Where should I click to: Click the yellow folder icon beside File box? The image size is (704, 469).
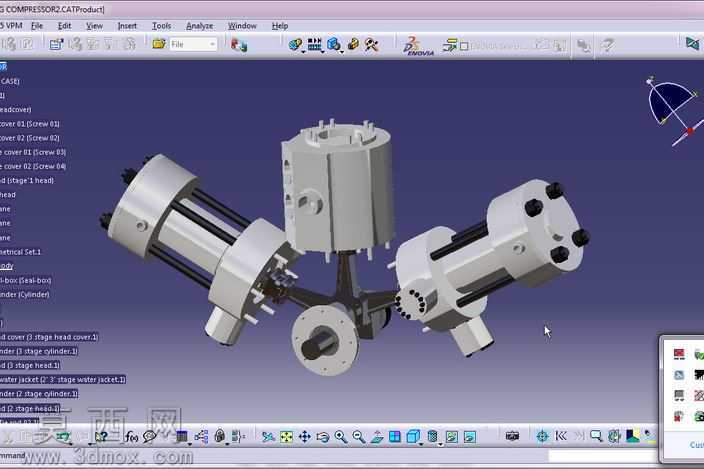tap(159, 44)
